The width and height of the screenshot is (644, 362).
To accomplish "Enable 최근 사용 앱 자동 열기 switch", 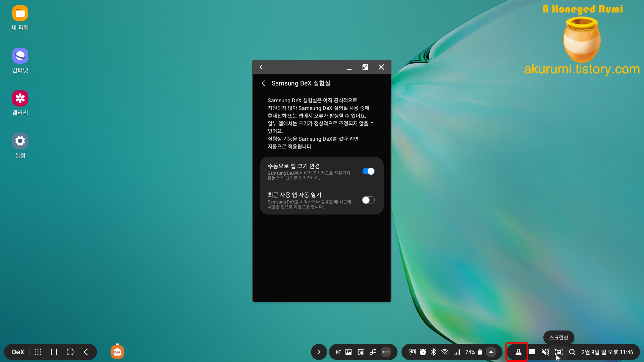I will click(x=368, y=200).
